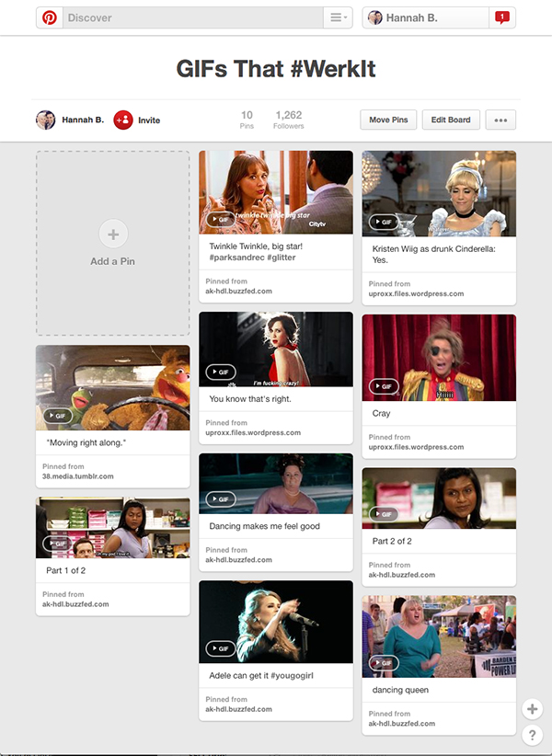Open the drunk Cinderella pin image
This screenshot has height=756, width=552.
click(x=439, y=193)
